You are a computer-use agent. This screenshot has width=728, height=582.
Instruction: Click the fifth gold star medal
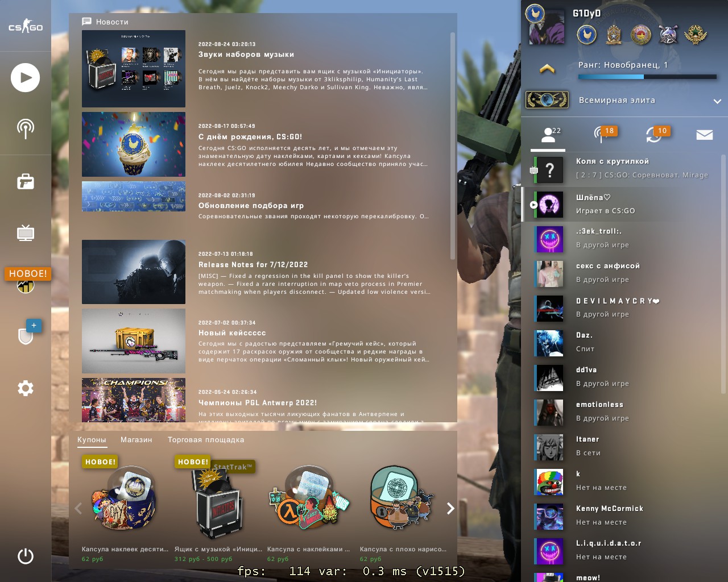(695, 35)
